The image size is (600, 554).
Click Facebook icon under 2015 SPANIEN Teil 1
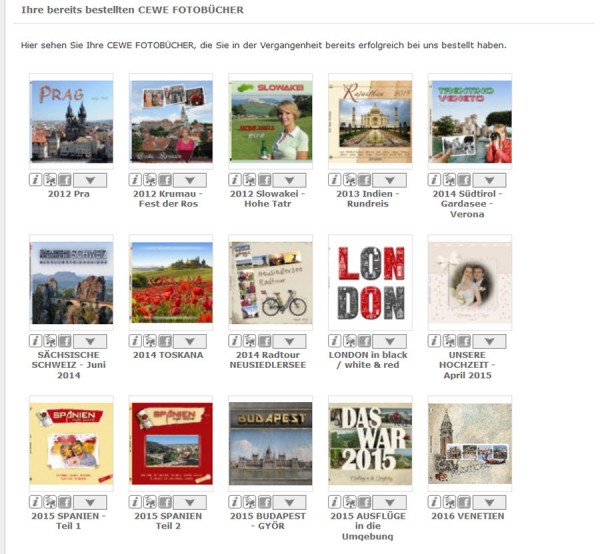[65, 502]
